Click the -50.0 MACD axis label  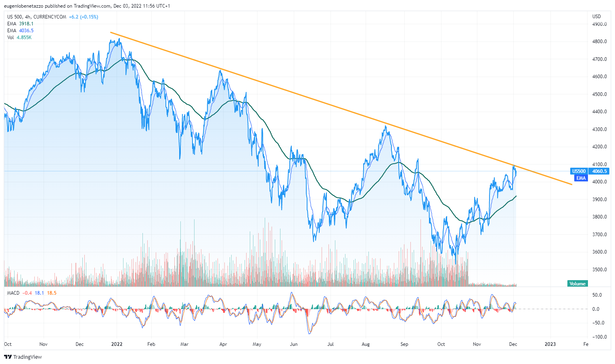(x=598, y=323)
